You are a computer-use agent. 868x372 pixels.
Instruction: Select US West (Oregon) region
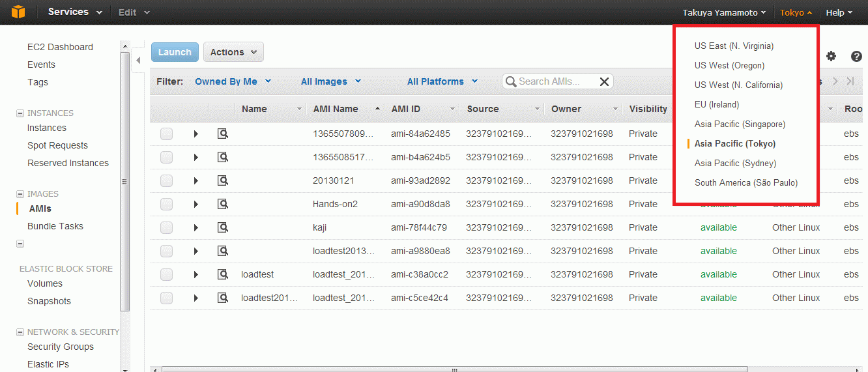click(729, 65)
